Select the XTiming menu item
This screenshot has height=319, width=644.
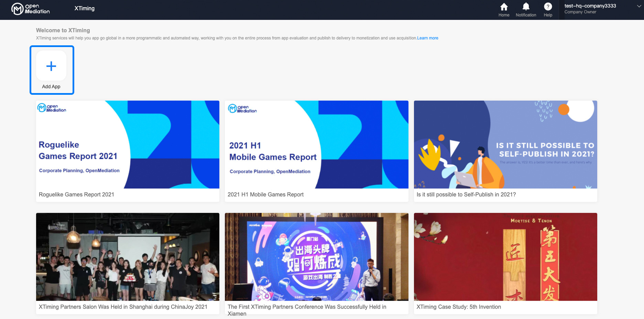85,9
